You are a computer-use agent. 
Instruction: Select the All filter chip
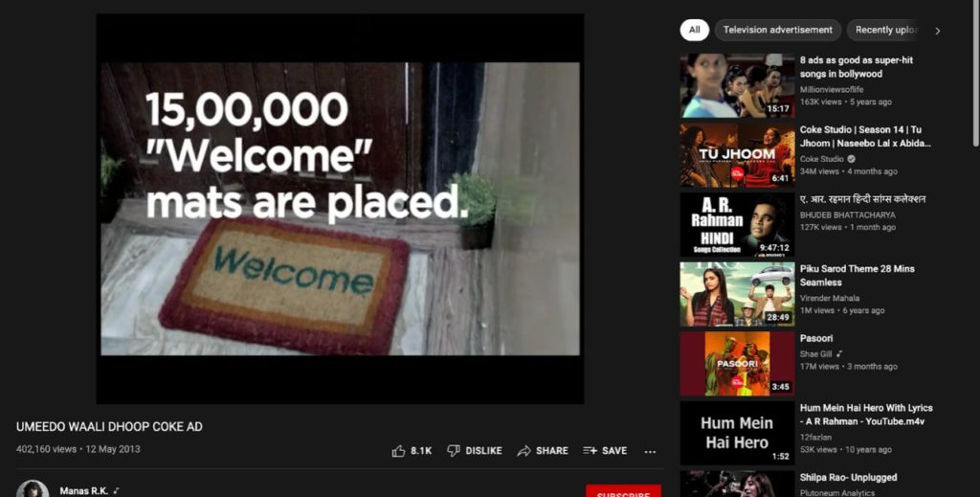click(695, 30)
